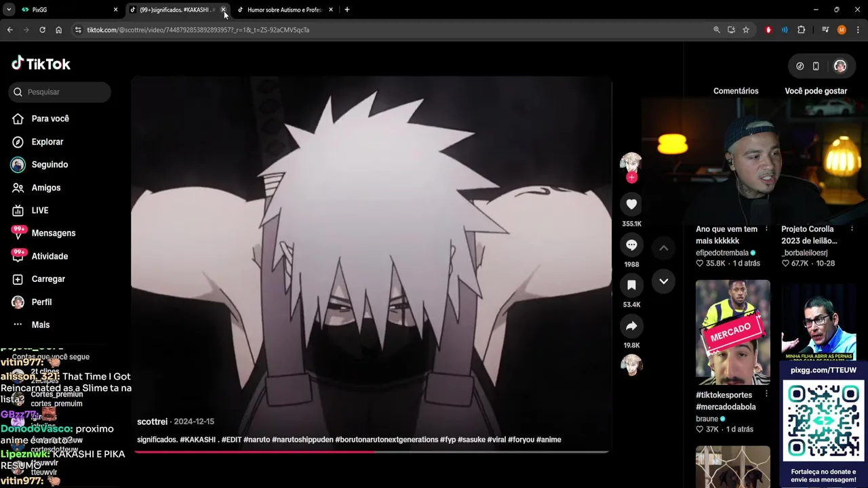Image resolution: width=868 pixels, height=488 pixels.
Task: Like the video with heart icon
Action: click(x=631, y=204)
